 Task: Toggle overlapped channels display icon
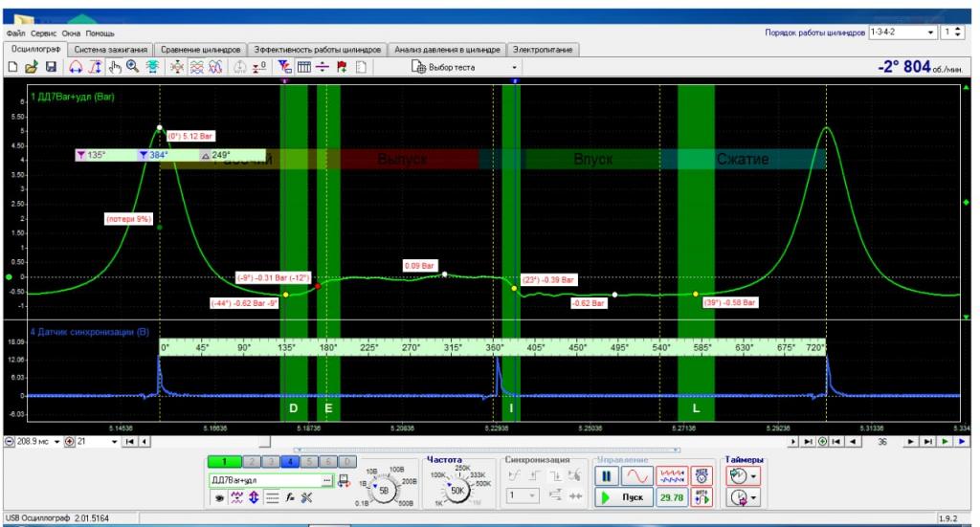pyautogui.click(x=215, y=67)
